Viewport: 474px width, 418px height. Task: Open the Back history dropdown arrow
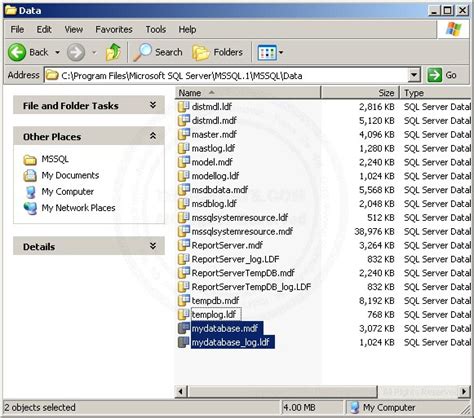coord(57,52)
